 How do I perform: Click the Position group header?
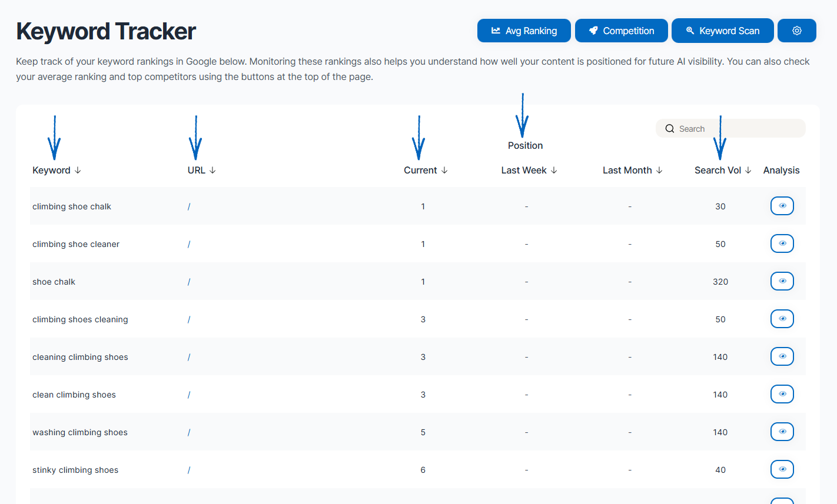click(525, 145)
